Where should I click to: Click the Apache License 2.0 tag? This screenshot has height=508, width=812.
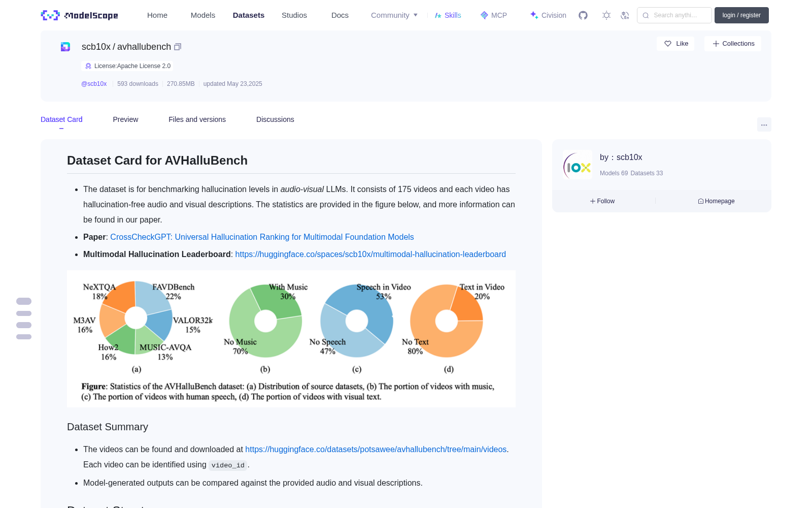[x=127, y=66]
